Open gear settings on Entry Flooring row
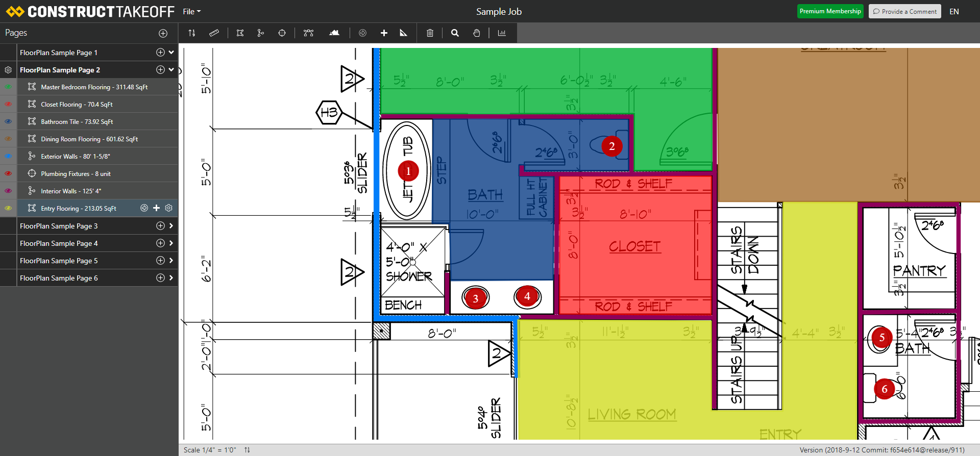The image size is (980, 456). [x=169, y=208]
